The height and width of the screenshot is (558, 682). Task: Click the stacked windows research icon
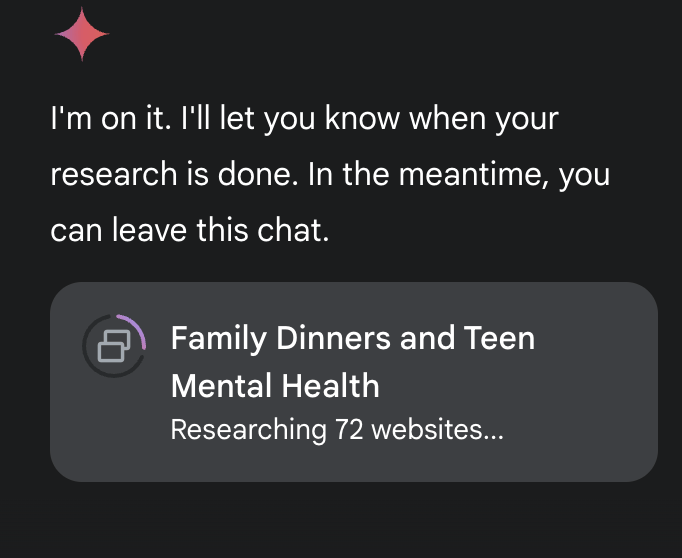pos(114,346)
